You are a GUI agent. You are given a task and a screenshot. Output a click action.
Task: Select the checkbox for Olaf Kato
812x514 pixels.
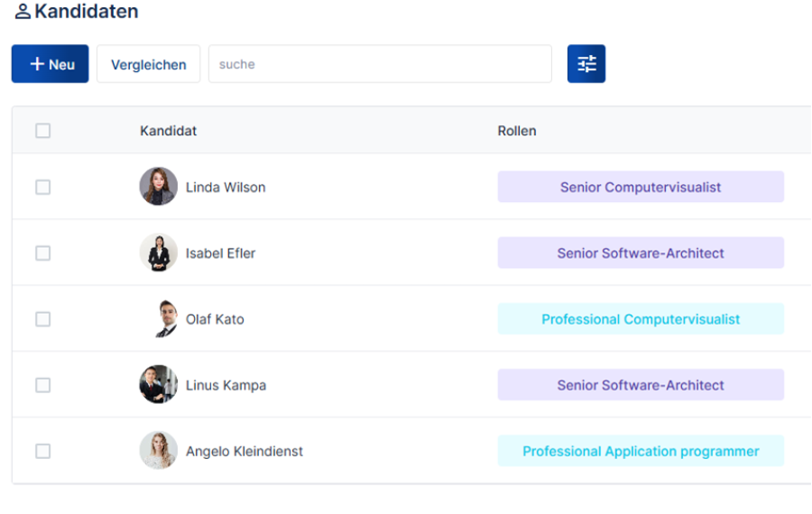(42, 319)
